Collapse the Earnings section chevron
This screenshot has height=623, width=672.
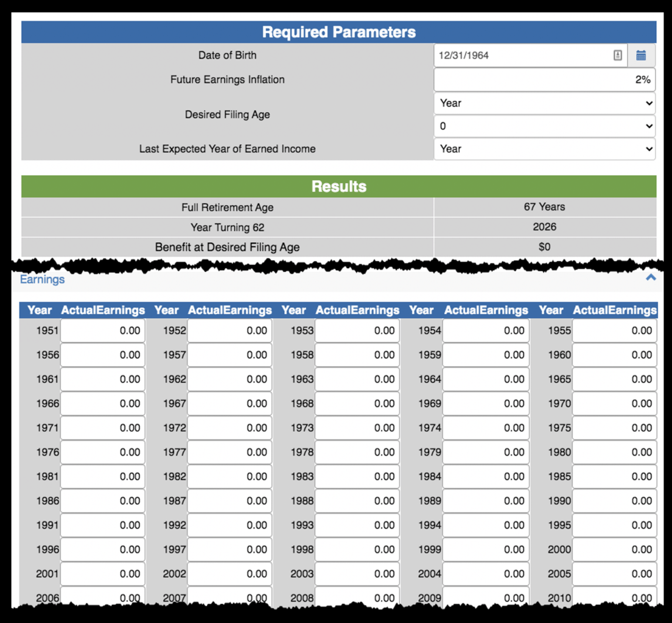tap(651, 277)
